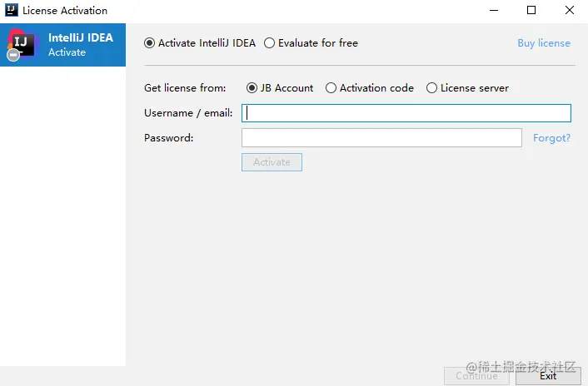Maximize the License Activation window

[531, 10]
